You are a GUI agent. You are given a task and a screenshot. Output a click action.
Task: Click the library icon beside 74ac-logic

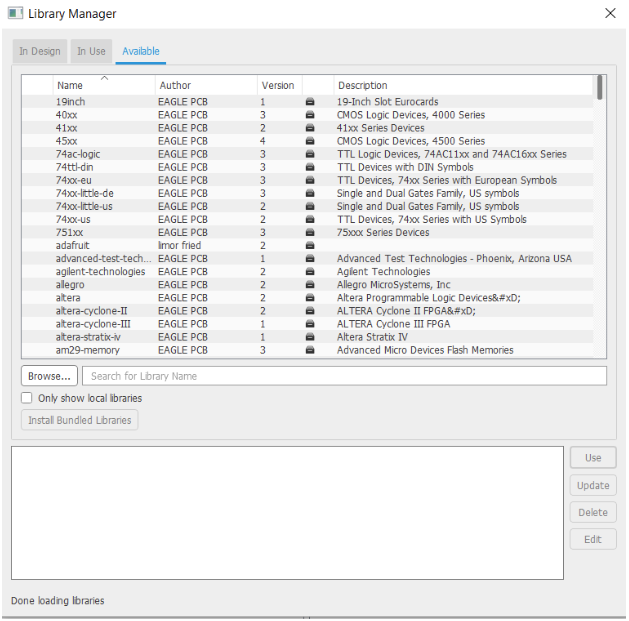point(310,155)
